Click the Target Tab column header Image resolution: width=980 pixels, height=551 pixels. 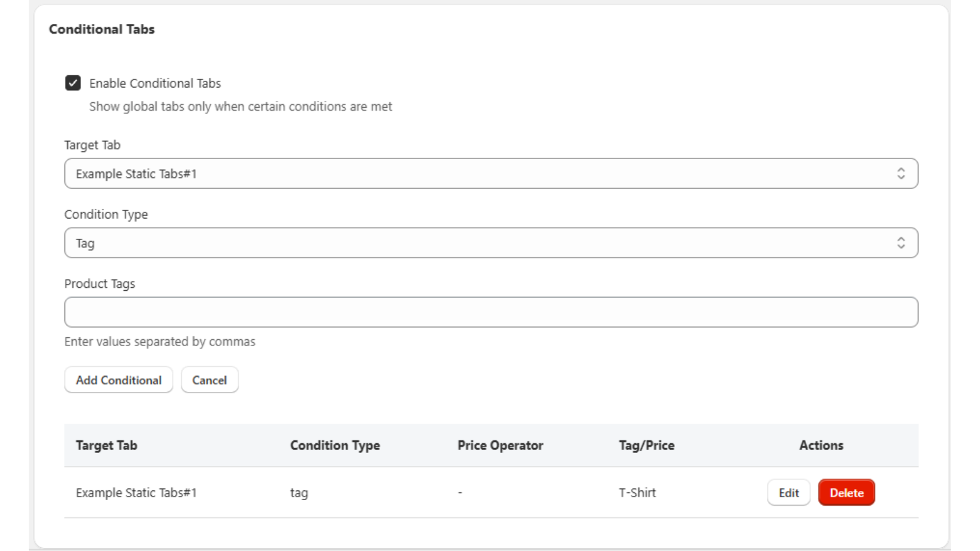point(105,445)
